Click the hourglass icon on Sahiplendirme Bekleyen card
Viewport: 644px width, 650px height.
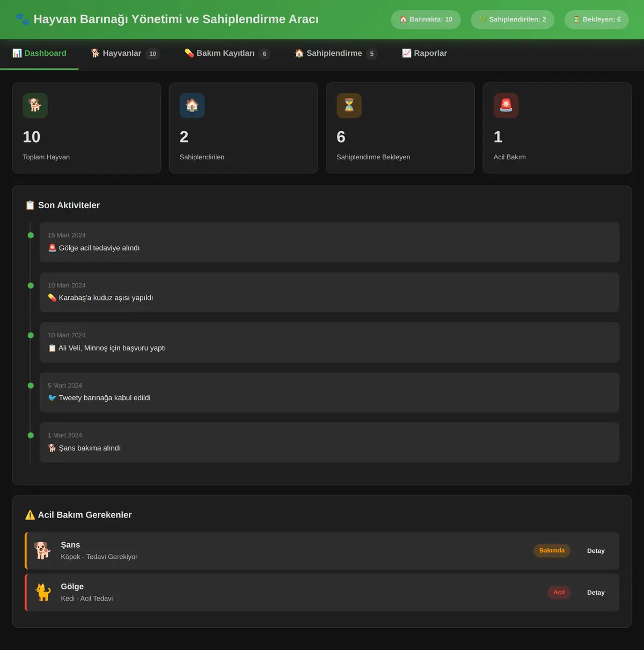(x=349, y=105)
